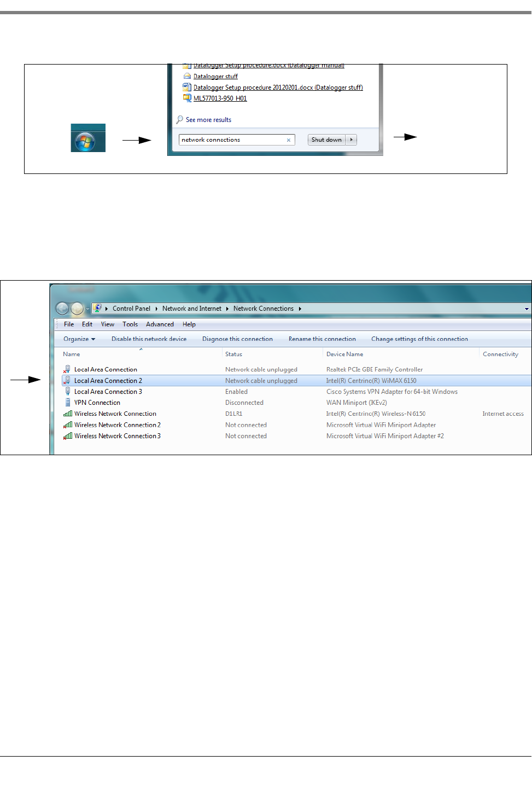Click Cisco Systems VPN Adapter device name
This screenshot has height=796, width=532.
(x=392, y=392)
